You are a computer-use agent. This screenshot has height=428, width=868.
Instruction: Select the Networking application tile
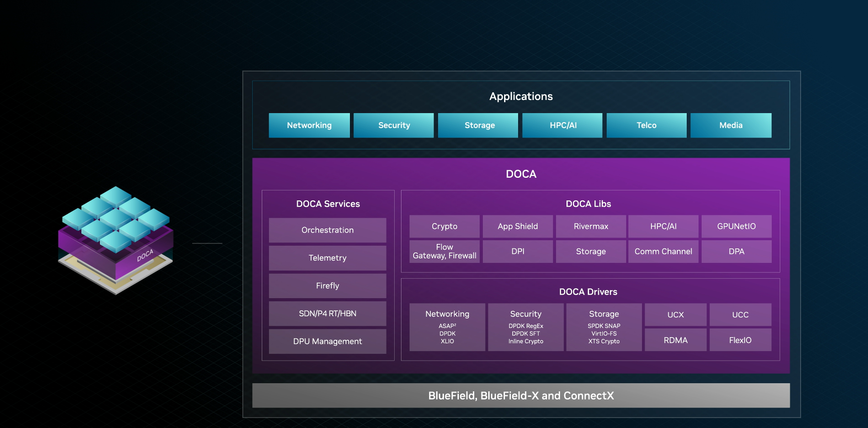click(x=309, y=125)
